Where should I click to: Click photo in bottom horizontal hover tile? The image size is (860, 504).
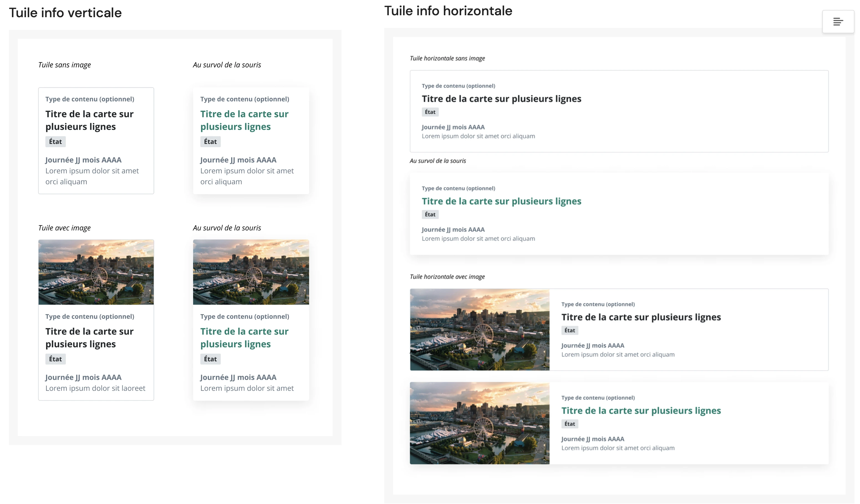tap(479, 423)
